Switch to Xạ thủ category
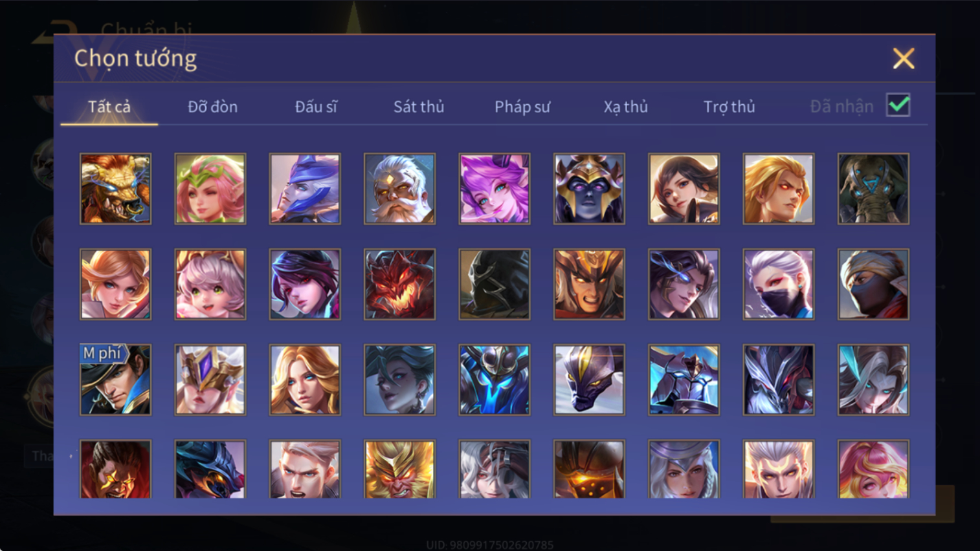Viewport: 980px width, 551px height. point(626,107)
